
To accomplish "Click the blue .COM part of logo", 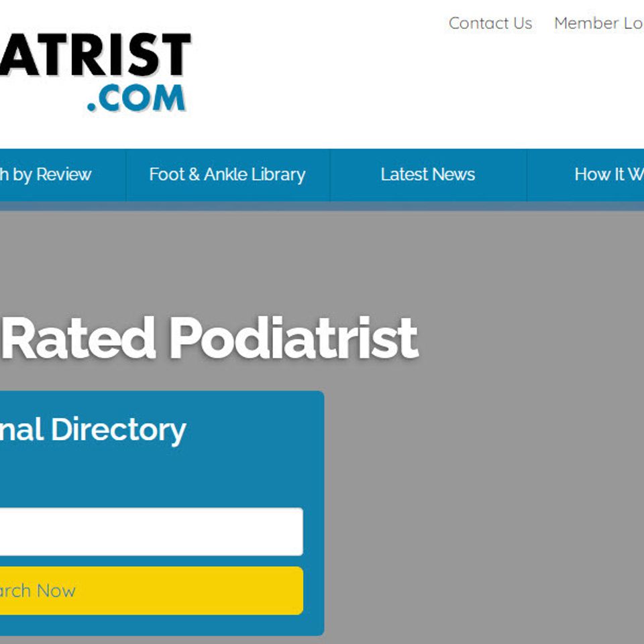I will pos(136,98).
